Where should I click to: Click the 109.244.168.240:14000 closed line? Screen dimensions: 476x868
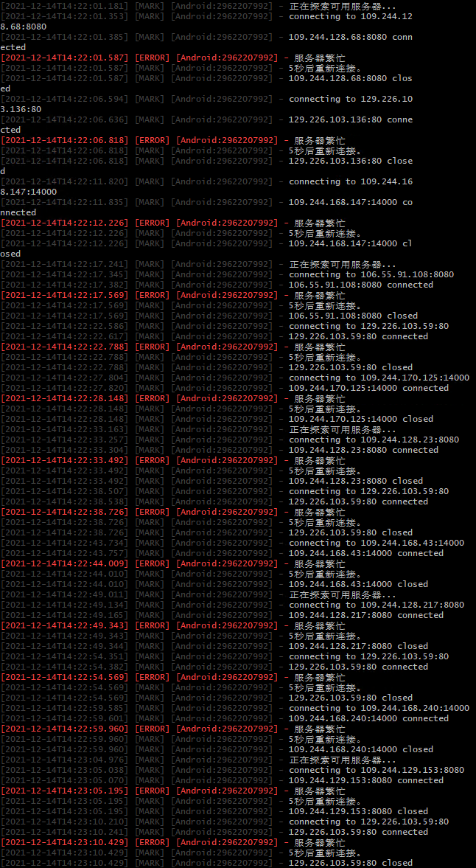click(x=217, y=749)
